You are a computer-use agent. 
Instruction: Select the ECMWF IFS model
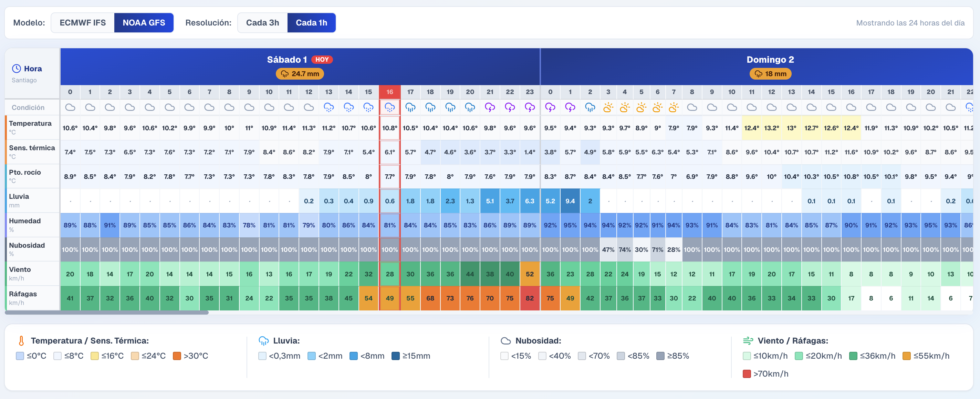click(x=83, y=23)
